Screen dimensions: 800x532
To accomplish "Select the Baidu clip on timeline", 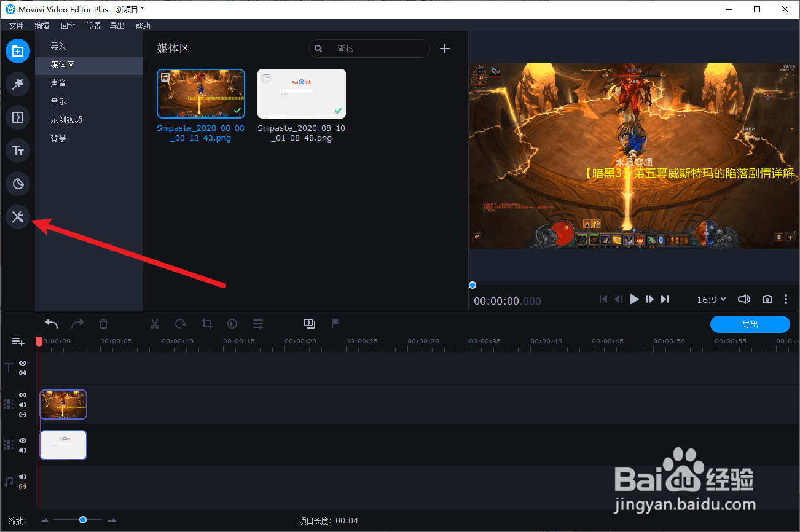I will pos(63,445).
